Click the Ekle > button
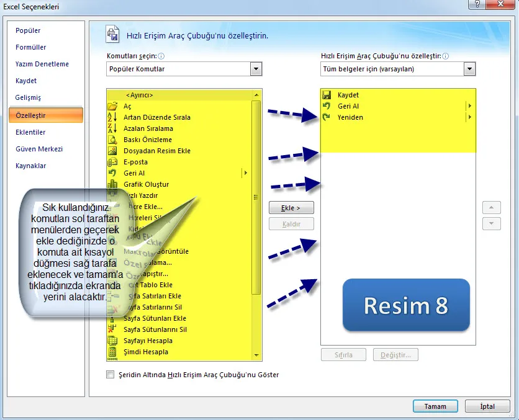 coord(291,208)
